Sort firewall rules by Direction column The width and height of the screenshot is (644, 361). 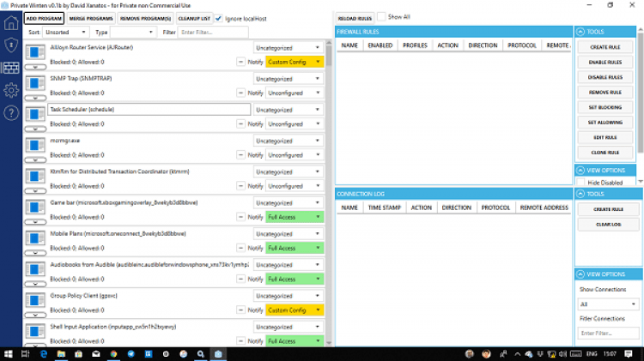pos(481,45)
